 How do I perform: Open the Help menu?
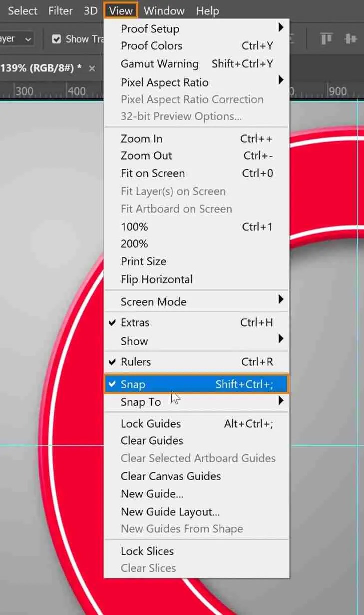point(208,10)
